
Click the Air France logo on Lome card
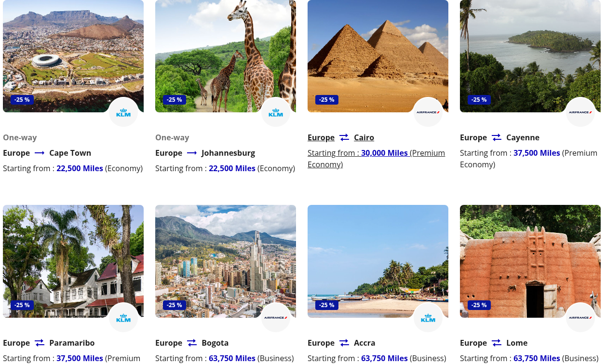click(580, 318)
